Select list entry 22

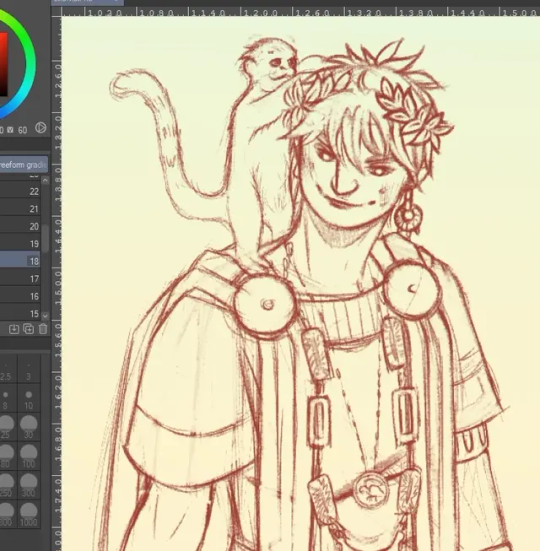[x=20, y=192]
